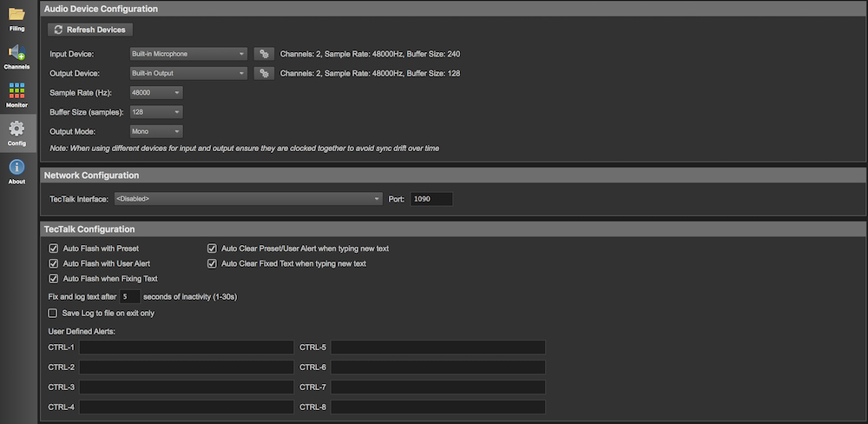Toggle Auto Clear Fixed Text when typing
The image size is (868, 424).
[x=212, y=263]
